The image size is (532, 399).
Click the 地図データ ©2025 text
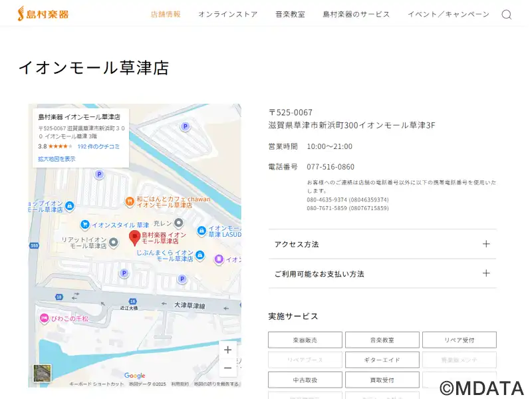[x=147, y=384]
